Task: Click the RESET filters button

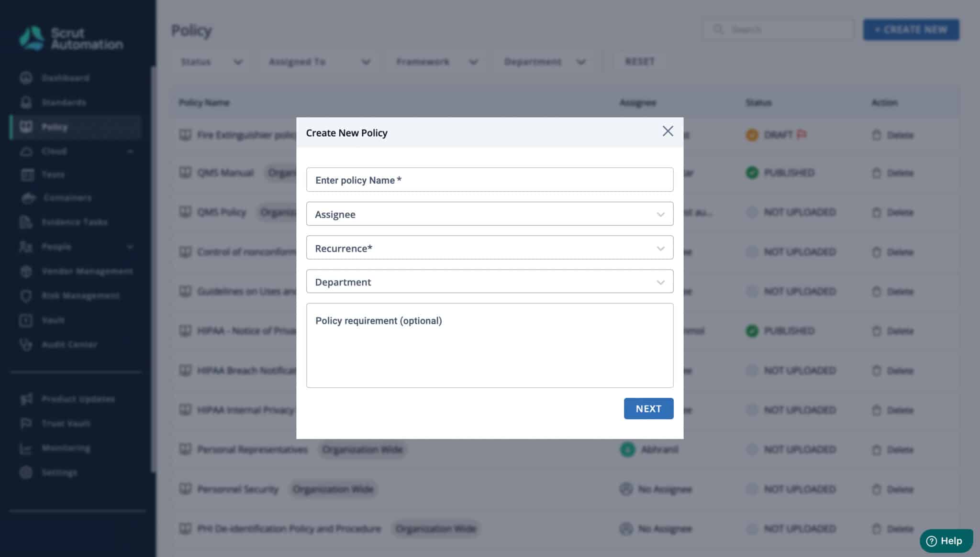Action: click(640, 62)
